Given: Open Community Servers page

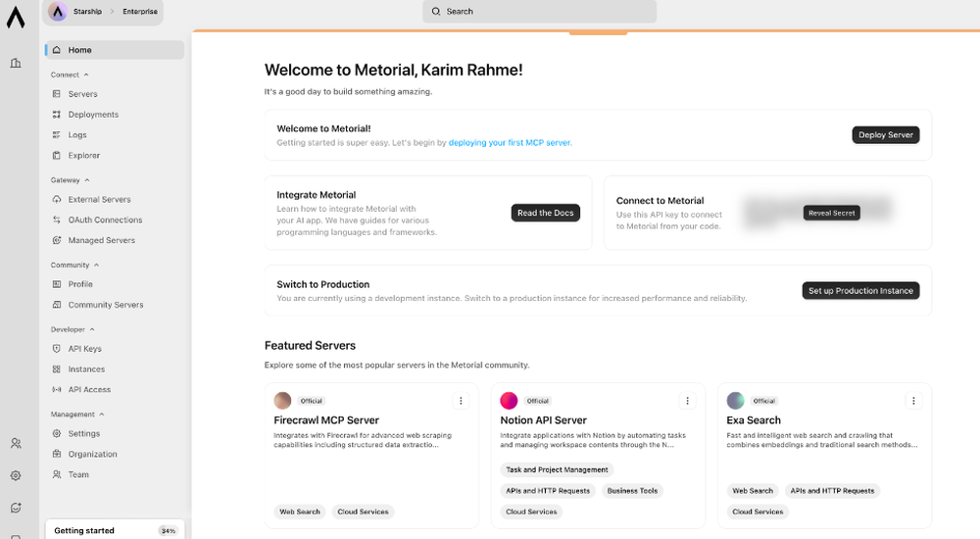Looking at the screenshot, I should tap(106, 305).
